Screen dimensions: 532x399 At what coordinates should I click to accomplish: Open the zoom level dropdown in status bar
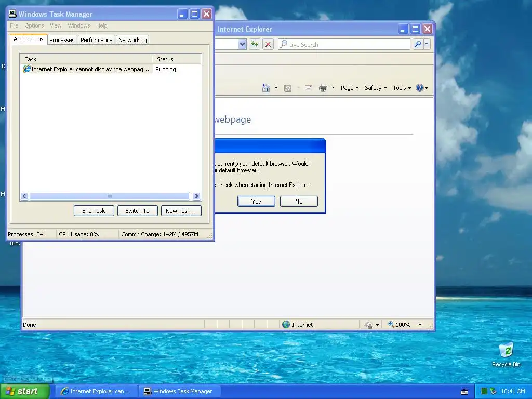[420, 325]
